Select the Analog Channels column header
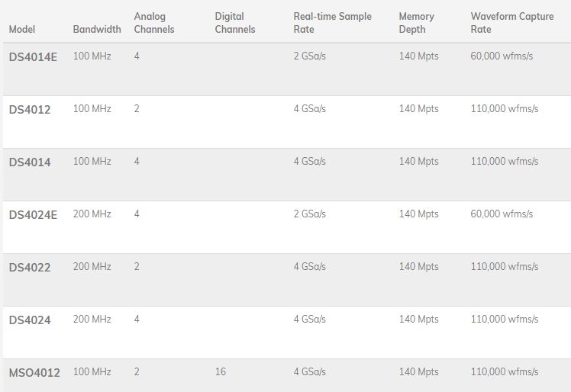This screenshot has height=392, width=571. [154, 23]
